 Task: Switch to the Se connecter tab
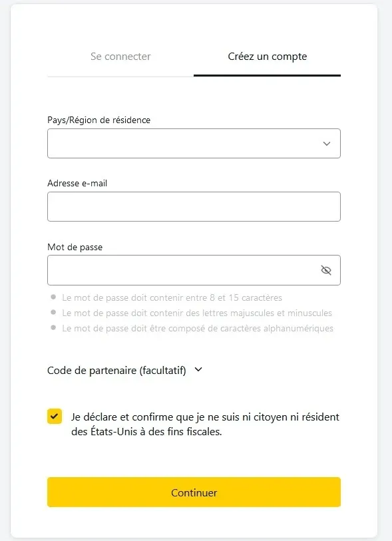pyautogui.click(x=120, y=57)
